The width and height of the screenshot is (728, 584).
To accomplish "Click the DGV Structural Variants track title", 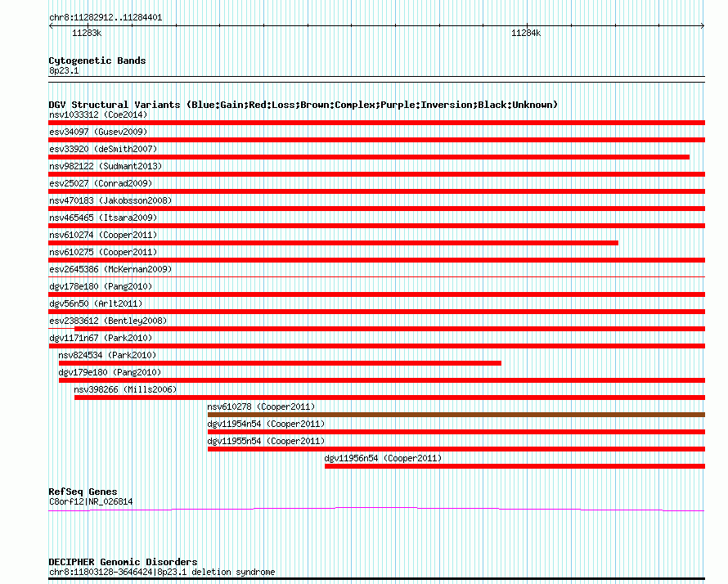I will point(303,105).
